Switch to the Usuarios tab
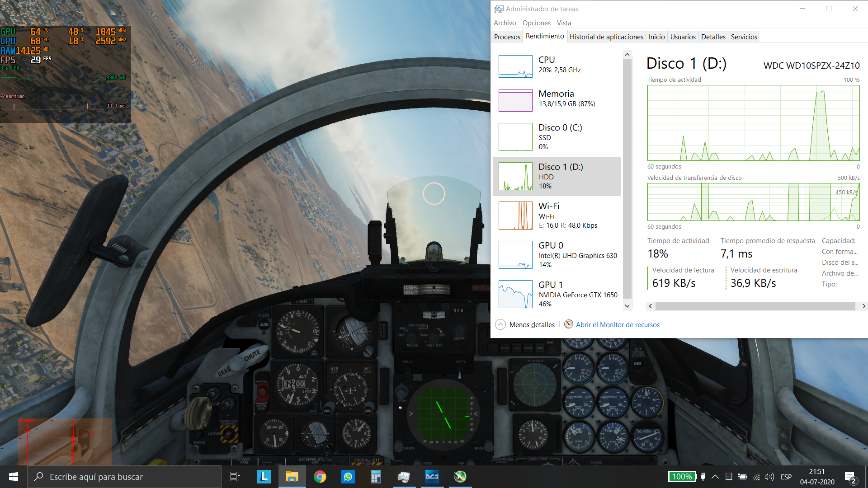The width and height of the screenshot is (868, 488). tap(683, 37)
